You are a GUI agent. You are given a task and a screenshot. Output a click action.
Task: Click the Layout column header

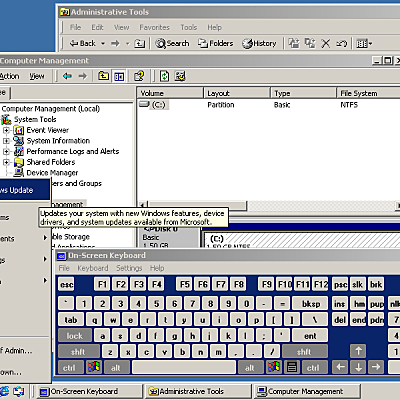(x=237, y=93)
